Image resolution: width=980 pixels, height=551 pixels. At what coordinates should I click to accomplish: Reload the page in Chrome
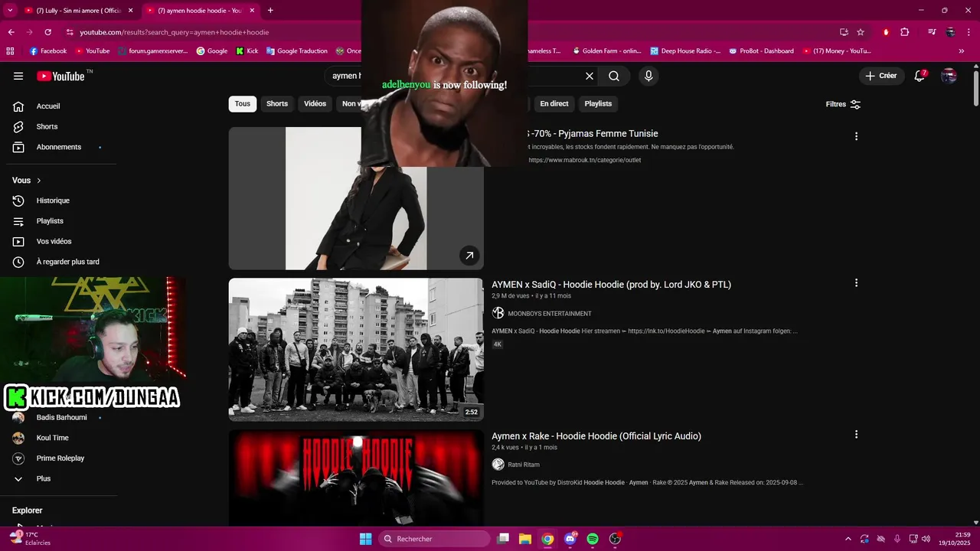[47, 32]
